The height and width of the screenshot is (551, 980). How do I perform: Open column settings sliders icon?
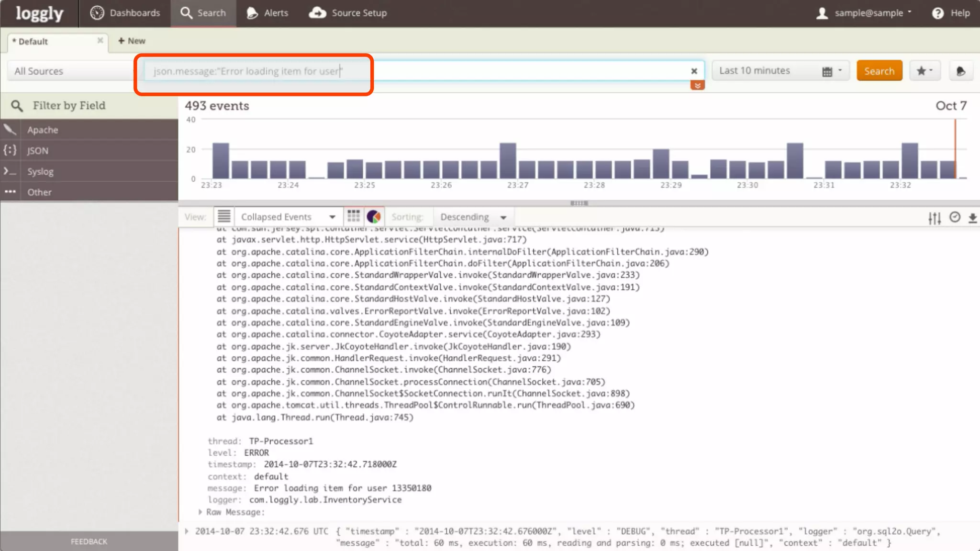934,218
